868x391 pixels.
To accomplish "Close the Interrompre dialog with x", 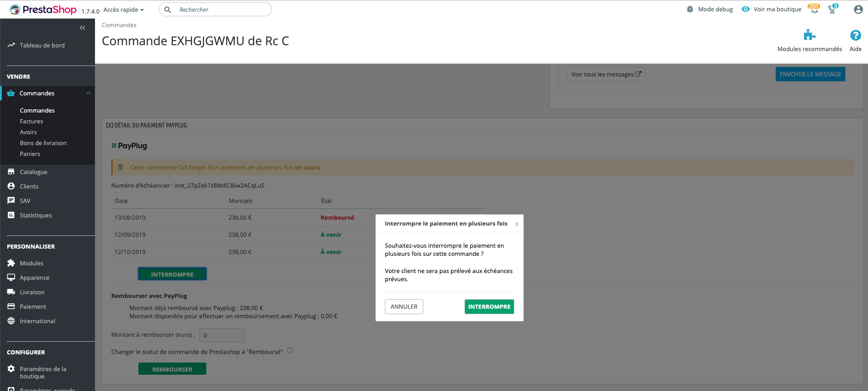I will point(517,224).
